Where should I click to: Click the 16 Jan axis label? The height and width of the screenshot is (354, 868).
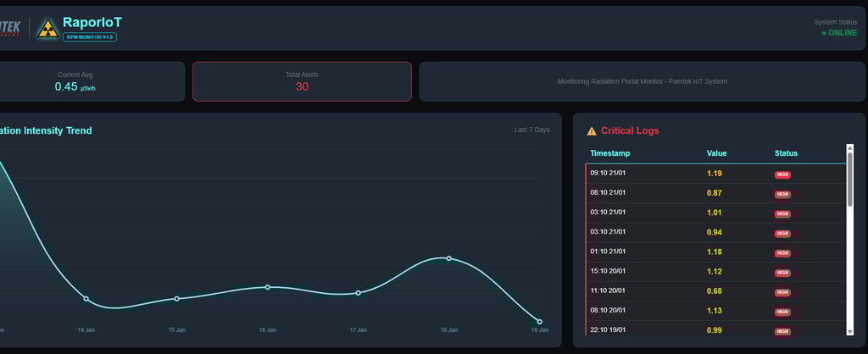(x=267, y=330)
